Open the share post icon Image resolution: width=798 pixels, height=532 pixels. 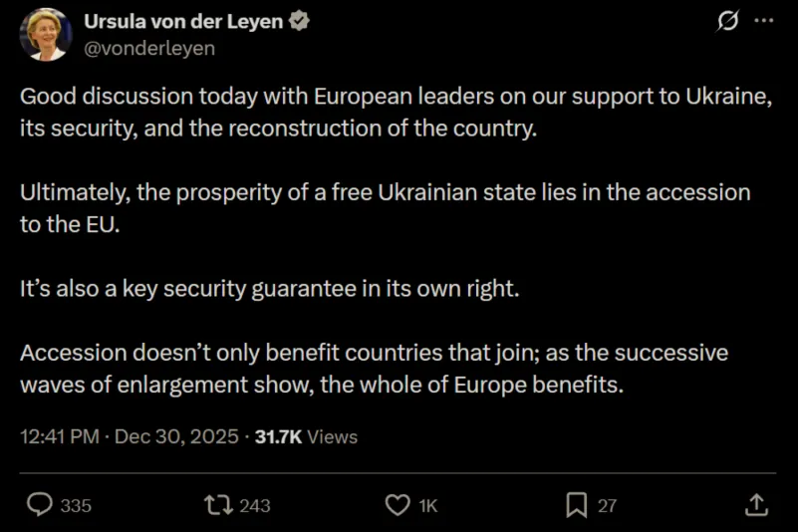[x=756, y=505]
